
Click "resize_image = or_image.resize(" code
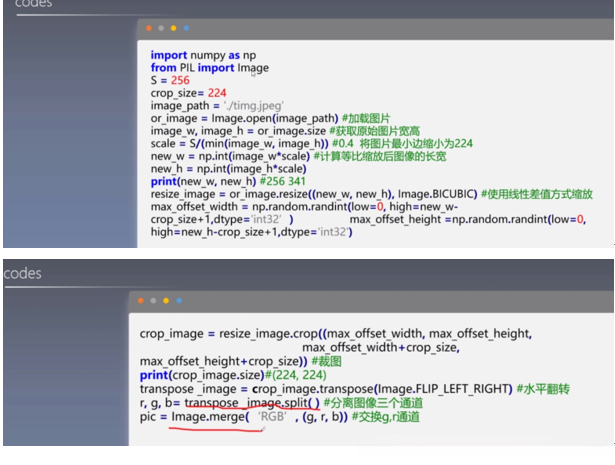pyautogui.click(x=231, y=194)
